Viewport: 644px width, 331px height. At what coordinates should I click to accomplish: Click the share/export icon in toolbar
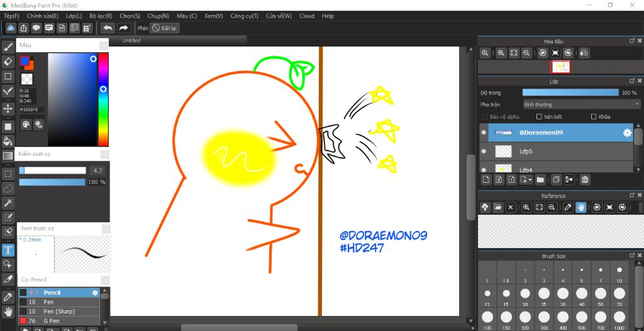(23, 28)
